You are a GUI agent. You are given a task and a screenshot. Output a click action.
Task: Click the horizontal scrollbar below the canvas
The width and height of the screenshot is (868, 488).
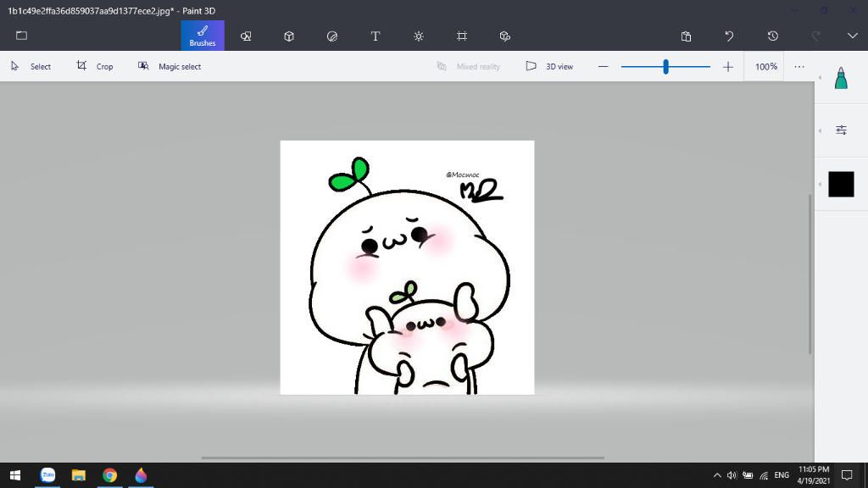(403, 458)
